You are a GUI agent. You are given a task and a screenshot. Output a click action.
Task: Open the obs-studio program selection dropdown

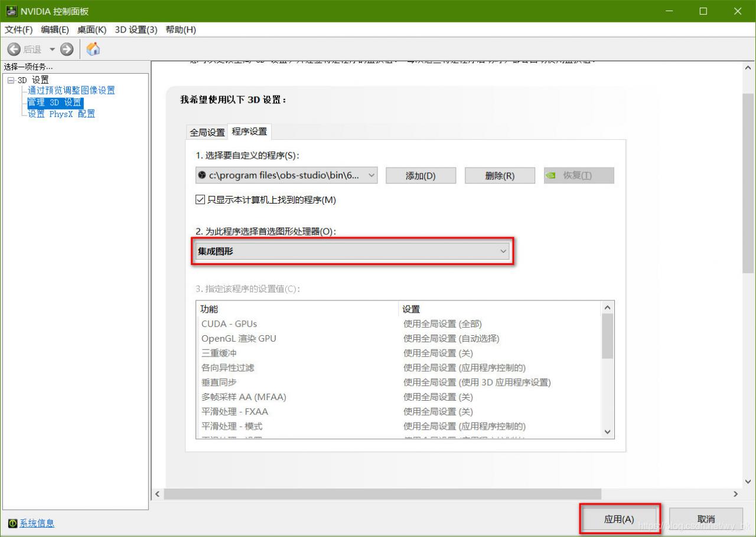(286, 175)
